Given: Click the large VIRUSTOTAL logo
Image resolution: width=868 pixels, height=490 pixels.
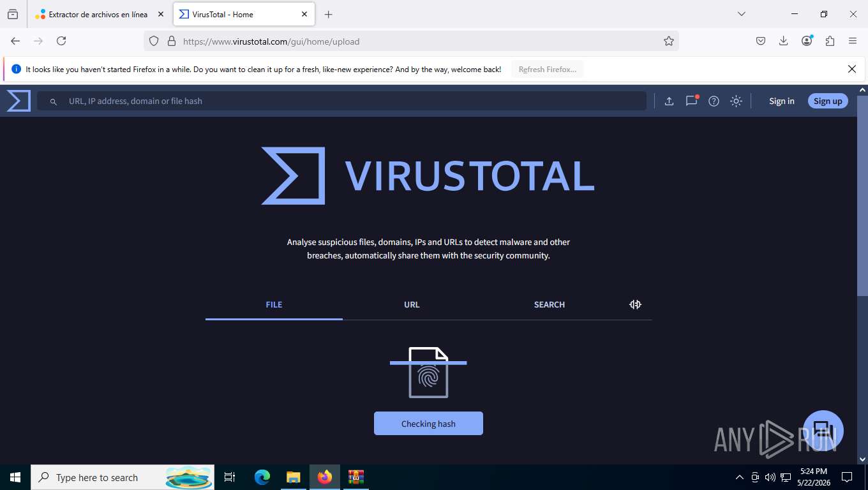Looking at the screenshot, I should (428, 175).
